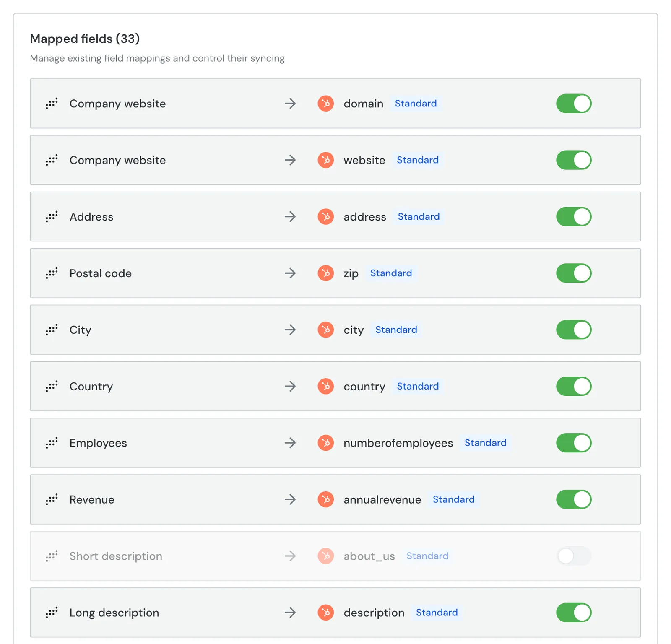
Task: Click the arrow in the Revenue row
Action: tap(290, 499)
